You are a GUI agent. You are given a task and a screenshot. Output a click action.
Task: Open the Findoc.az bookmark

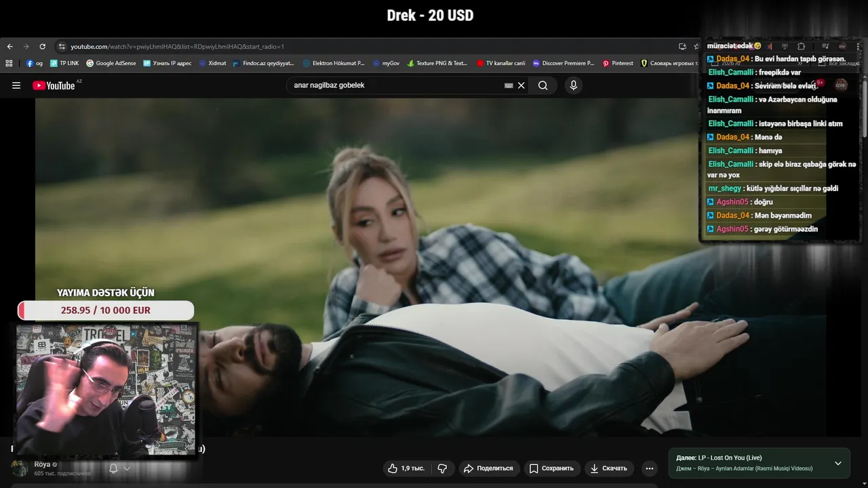[x=264, y=63]
